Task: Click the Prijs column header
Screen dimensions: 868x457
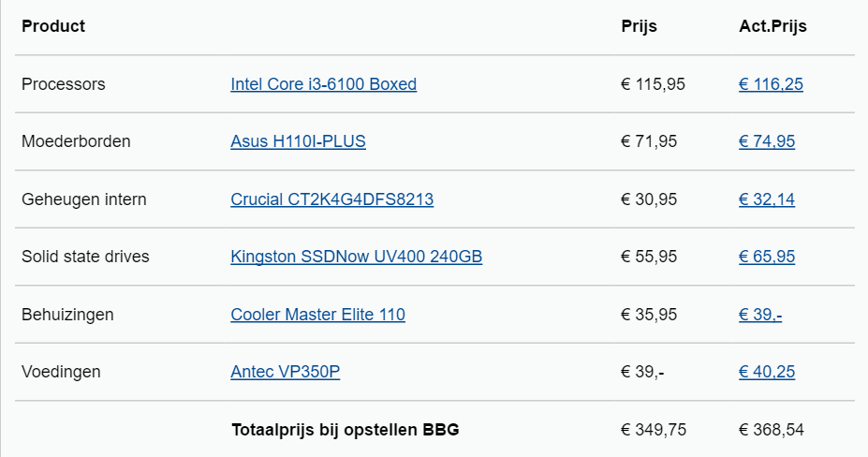Action: (x=639, y=26)
